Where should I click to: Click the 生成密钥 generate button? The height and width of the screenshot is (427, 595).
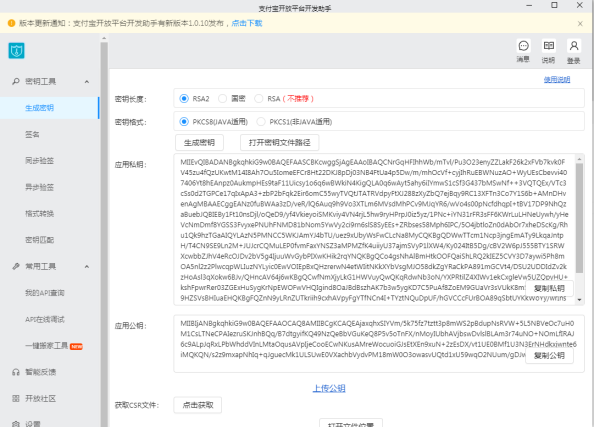(199, 142)
